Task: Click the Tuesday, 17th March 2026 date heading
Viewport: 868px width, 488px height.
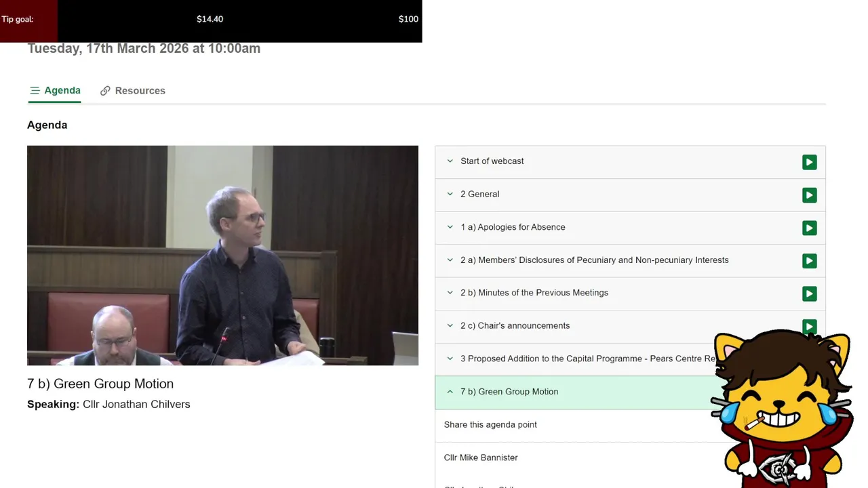Action: click(x=144, y=48)
